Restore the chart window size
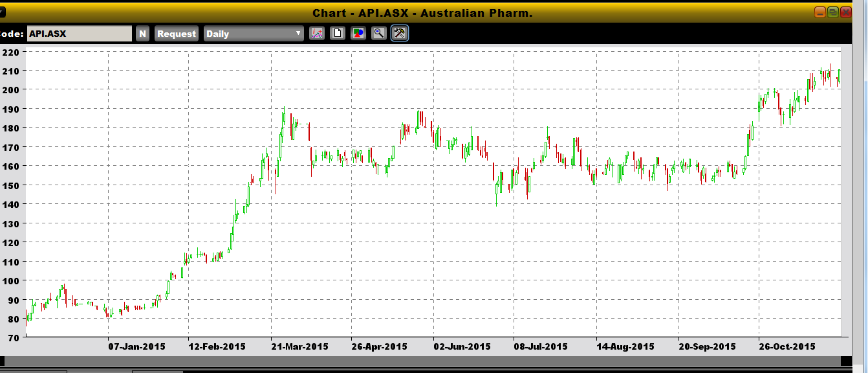Screen dimensions: 868x373 click(833, 12)
